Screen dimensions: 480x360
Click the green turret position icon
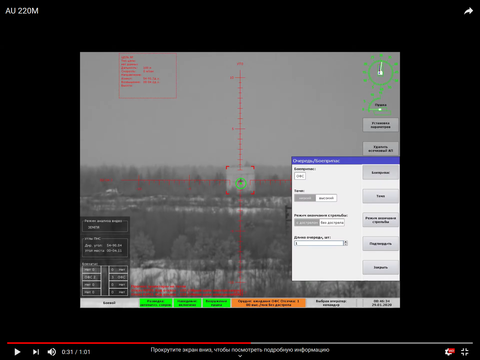tap(377, 107)
